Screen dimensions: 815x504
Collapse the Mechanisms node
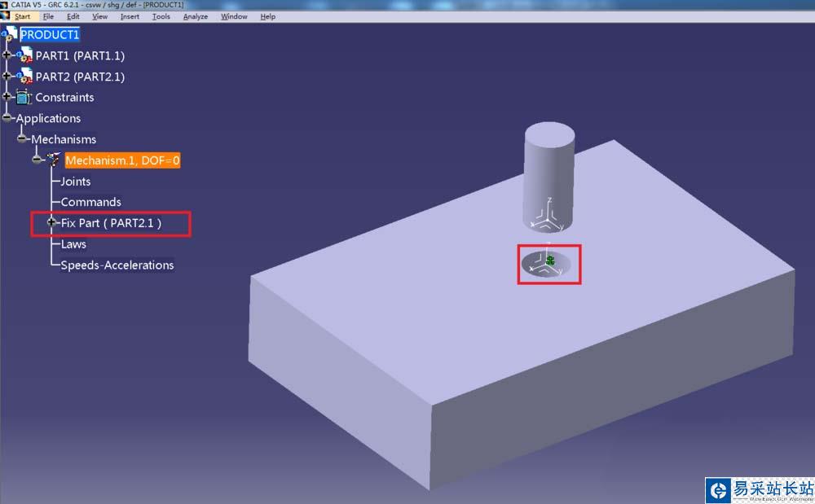(x=22, y=138)
